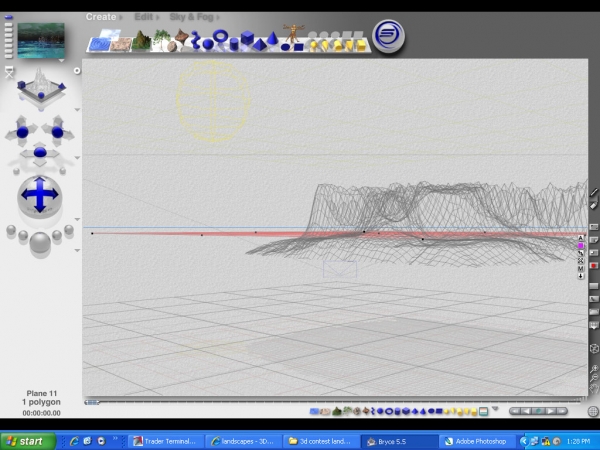The image size is (600, 450).
Task: Create a cylinder primitive
Action: click(x=233, y=44)
